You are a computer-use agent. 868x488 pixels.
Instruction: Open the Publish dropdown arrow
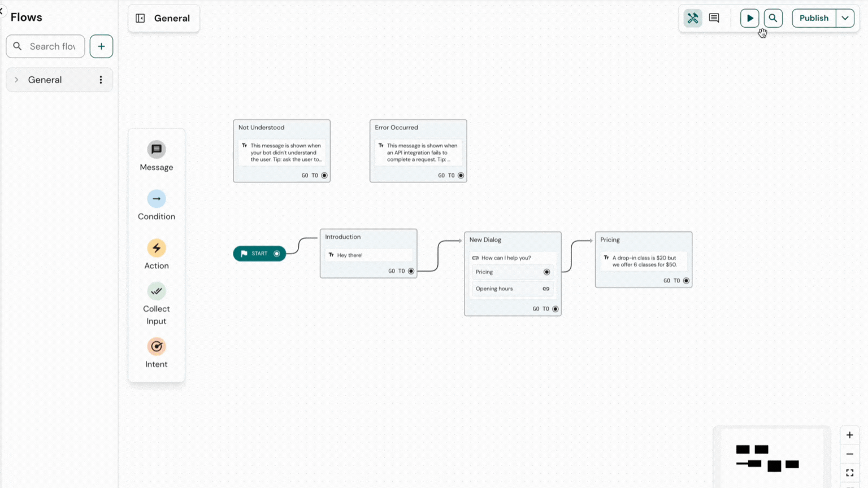pos(845,18)
